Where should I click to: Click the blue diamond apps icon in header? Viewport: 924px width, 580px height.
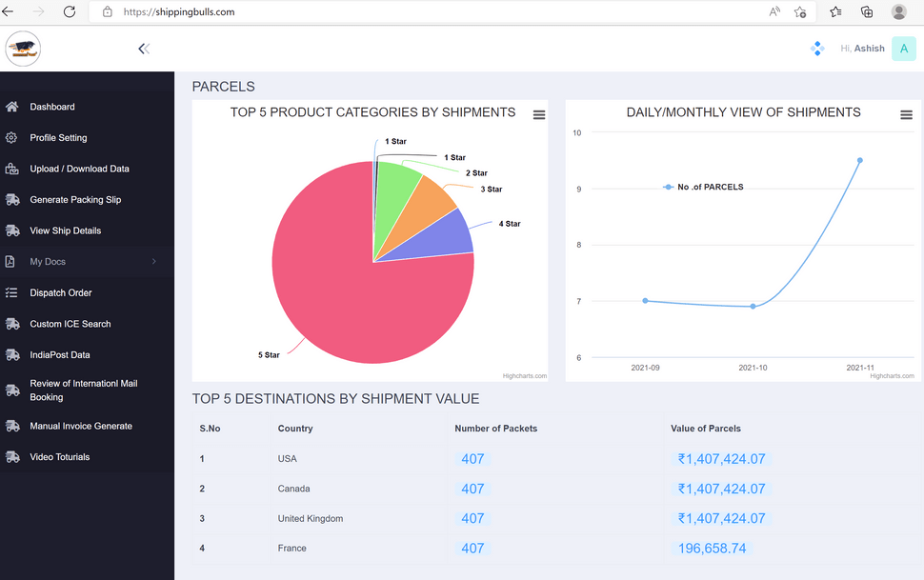click(817, 49)
